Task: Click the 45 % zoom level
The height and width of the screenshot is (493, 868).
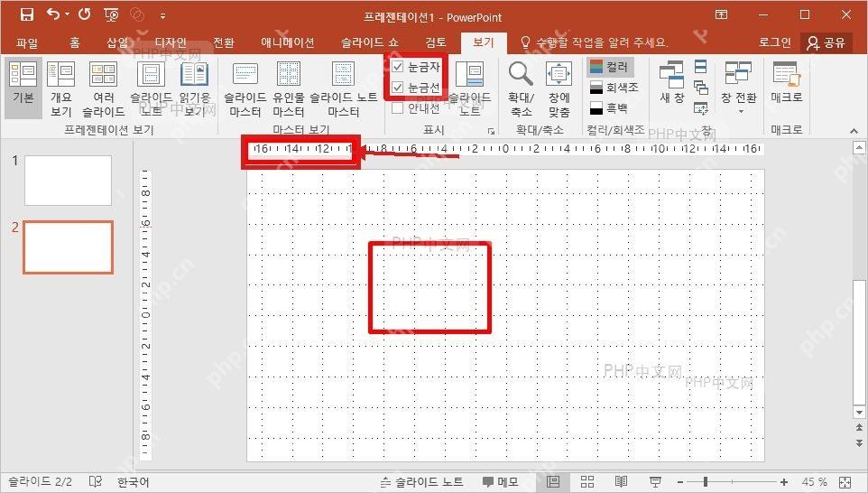Action: tap(815, 482)
